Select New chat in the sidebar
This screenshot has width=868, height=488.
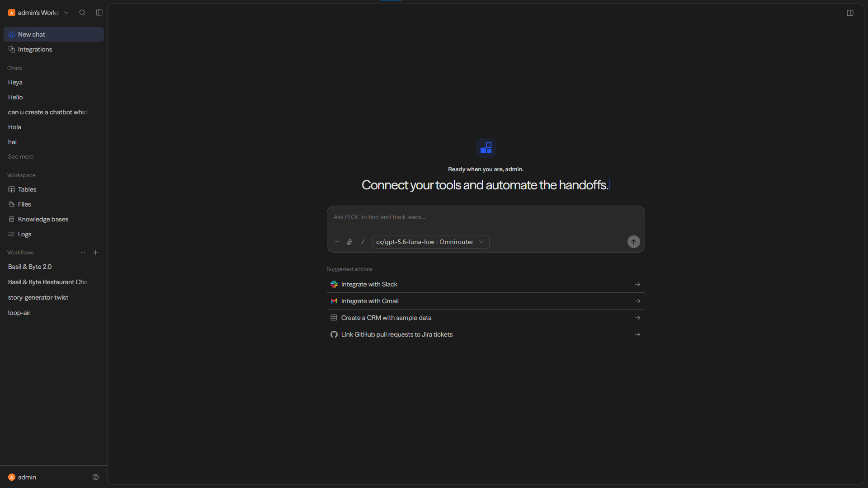pos(54,34)
